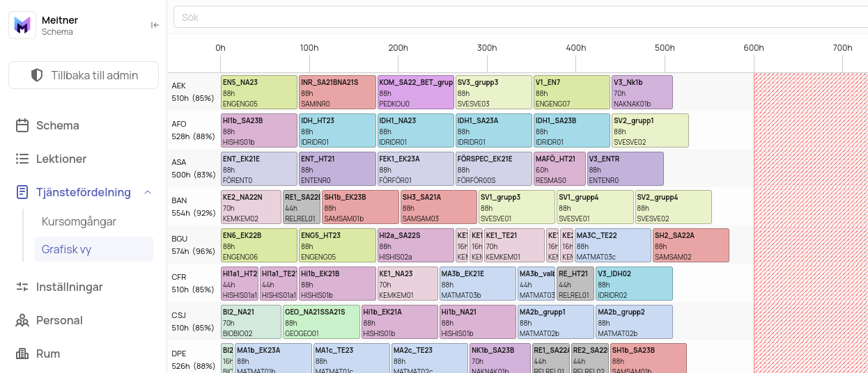Viewport: 868px width, 373px height.
Task: Select CFR's V3_IDH02 course block
Action: pos(634,284)
